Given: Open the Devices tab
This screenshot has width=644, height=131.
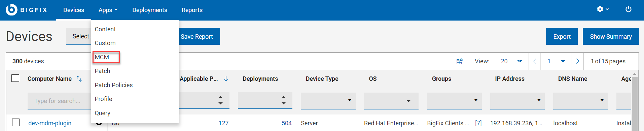Looking at the screenshot, I should click(74, 10).
